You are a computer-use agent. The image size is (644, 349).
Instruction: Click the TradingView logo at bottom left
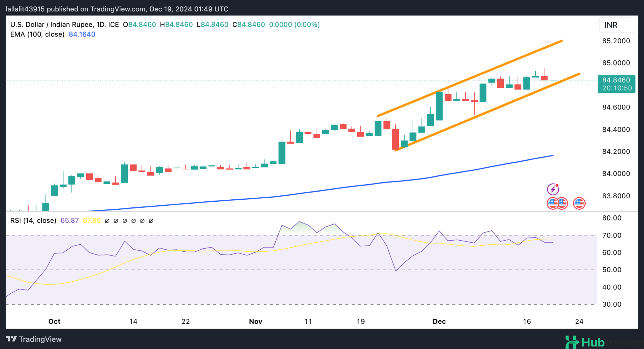click(x=34, y=339)
